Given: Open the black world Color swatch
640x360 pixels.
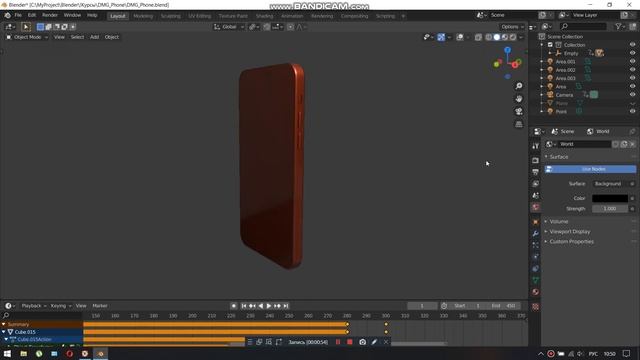Looking at the screenshot, I should (610, 198).
